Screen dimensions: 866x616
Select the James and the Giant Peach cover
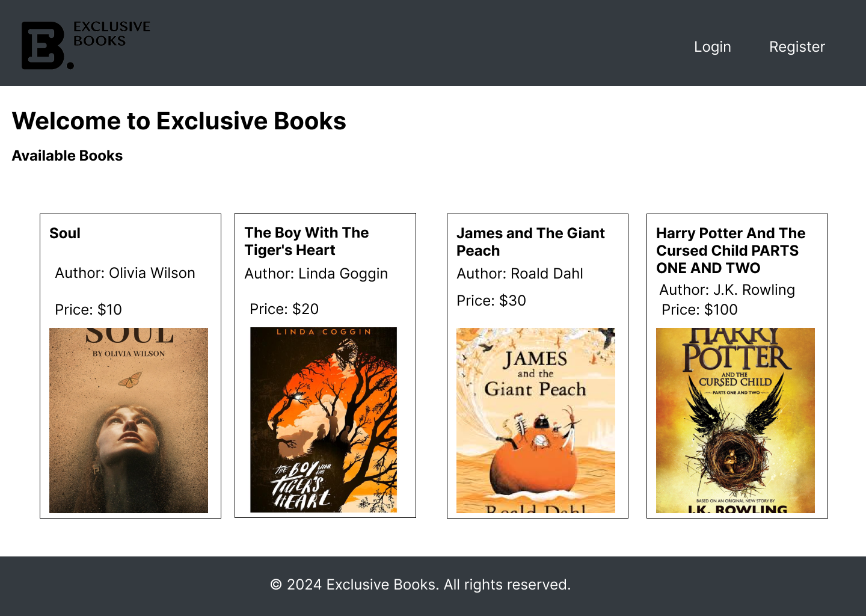536,420
